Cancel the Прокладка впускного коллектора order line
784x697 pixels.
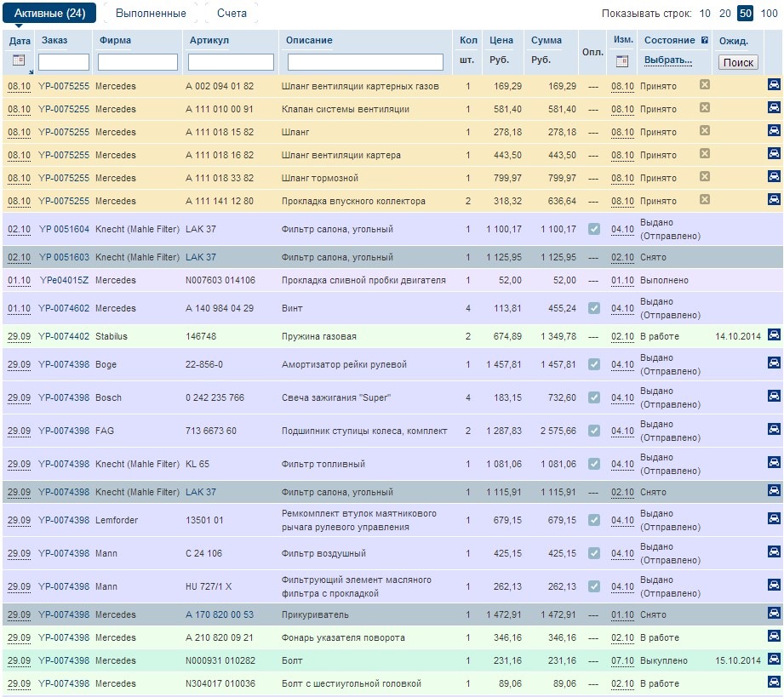pos(705,199)
